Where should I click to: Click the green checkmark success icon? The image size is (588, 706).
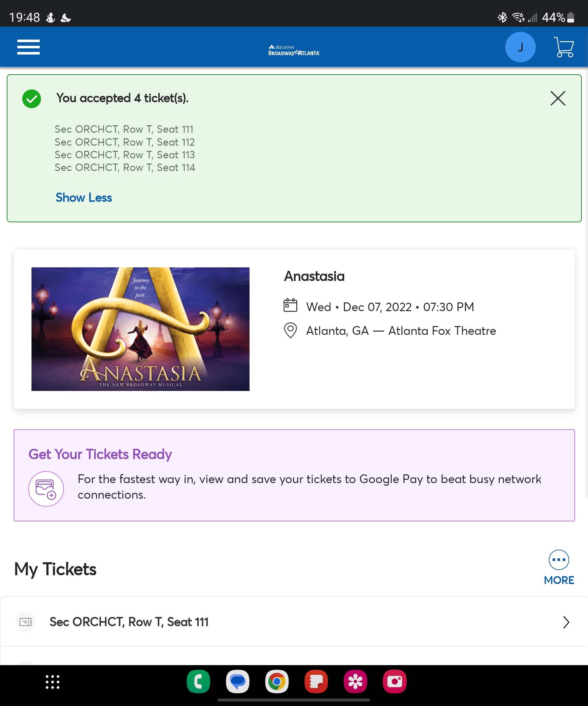31,99
